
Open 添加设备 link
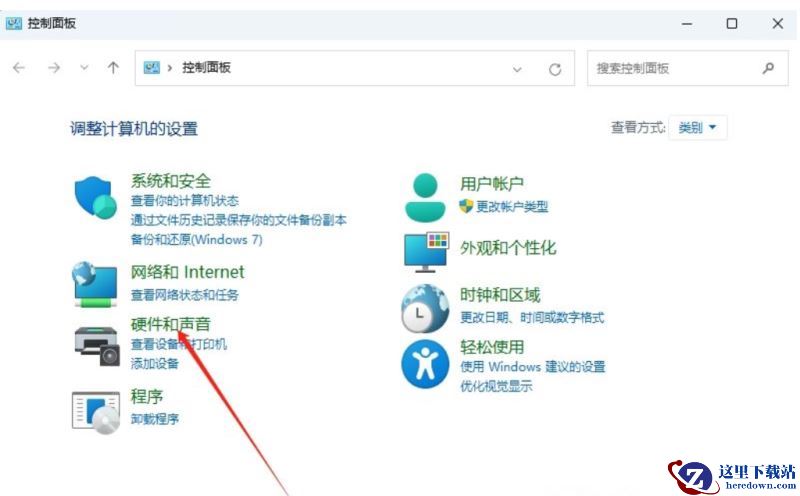[x=155, y=363]
